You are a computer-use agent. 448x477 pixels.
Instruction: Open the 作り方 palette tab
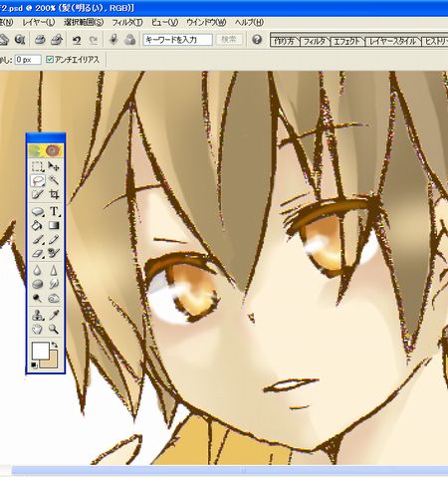[285, 41]
